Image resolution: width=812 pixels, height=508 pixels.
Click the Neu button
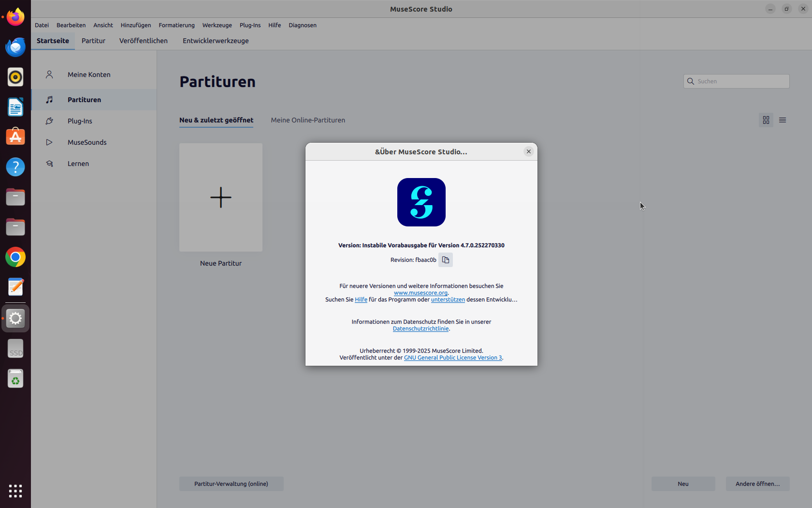pos(683,484)
